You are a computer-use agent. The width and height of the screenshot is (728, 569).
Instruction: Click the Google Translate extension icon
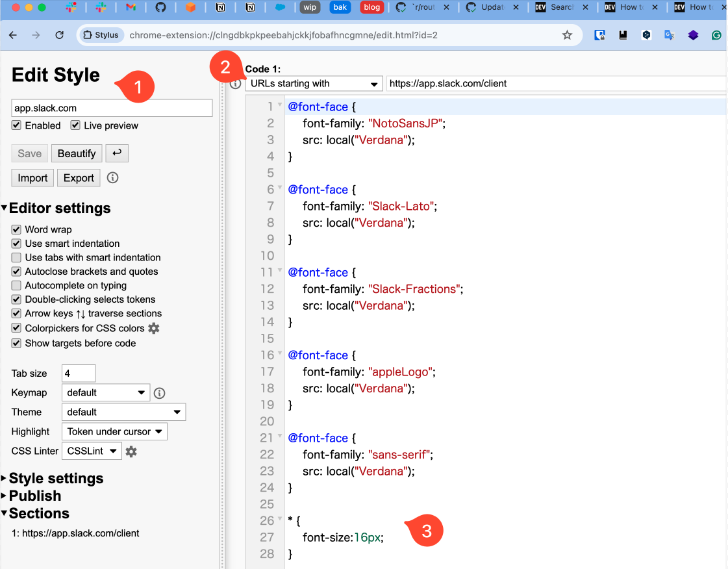[669, 35]
